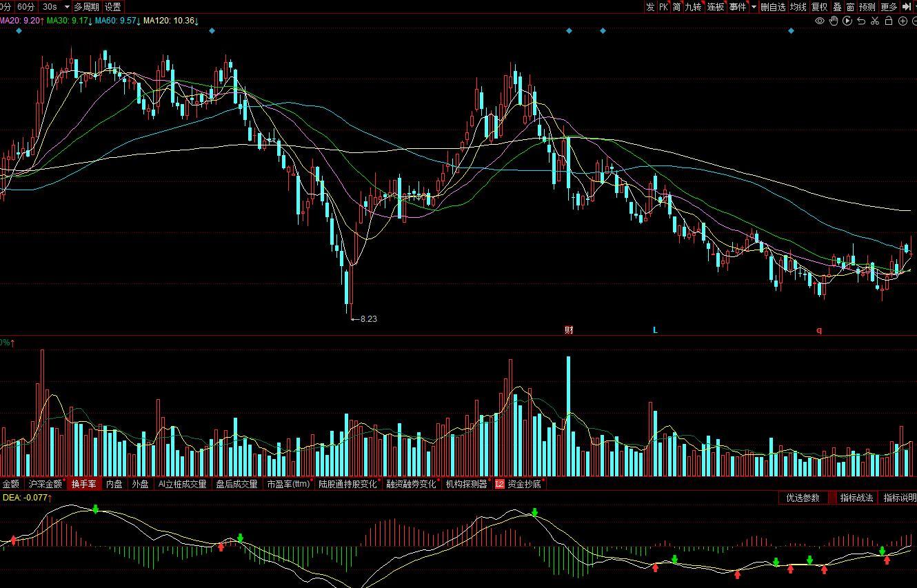The width and height of the screenshot is (917, 588).
Task: Select the hand pan tool icon
Action: pyautogui.click(x=834, y=21)
